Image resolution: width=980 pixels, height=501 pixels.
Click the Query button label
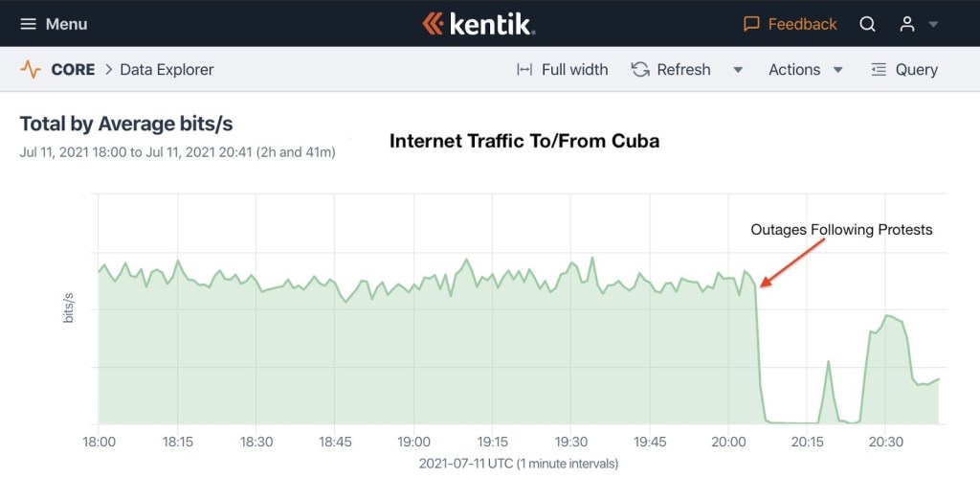pos(916,70)
